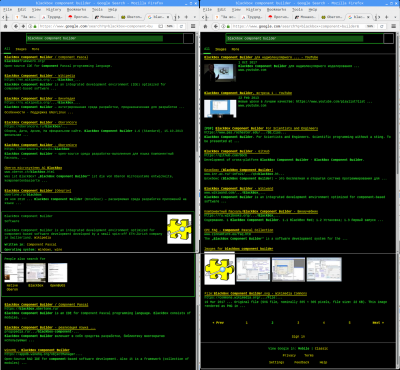Open the Wikipedia BlackBox Component Builder result
Viewport: 400px width, 370px height.
pos(35,76)
